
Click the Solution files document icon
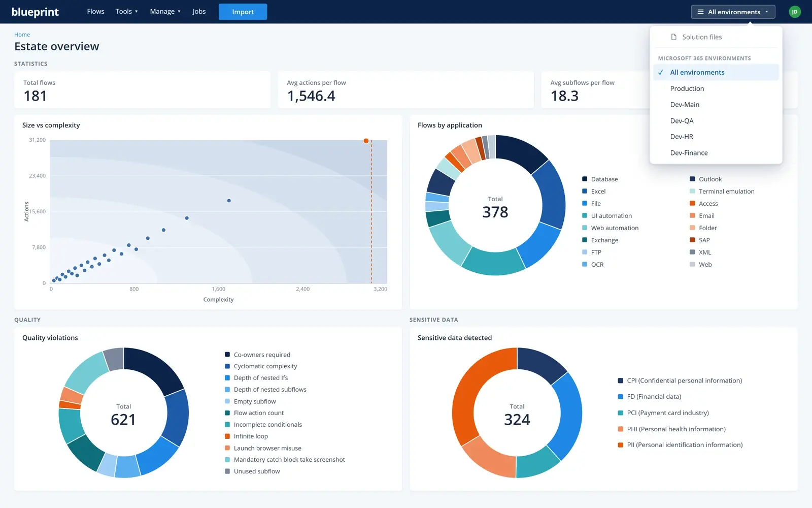[x=673, y=37]
